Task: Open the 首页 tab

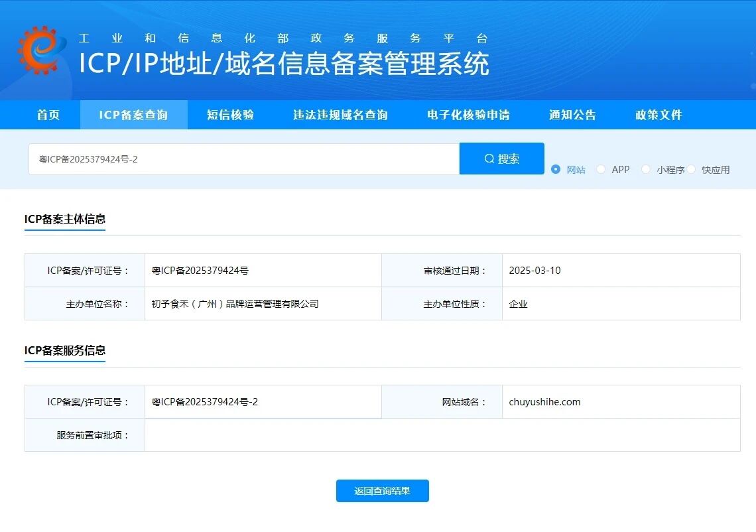Action: 48,115
